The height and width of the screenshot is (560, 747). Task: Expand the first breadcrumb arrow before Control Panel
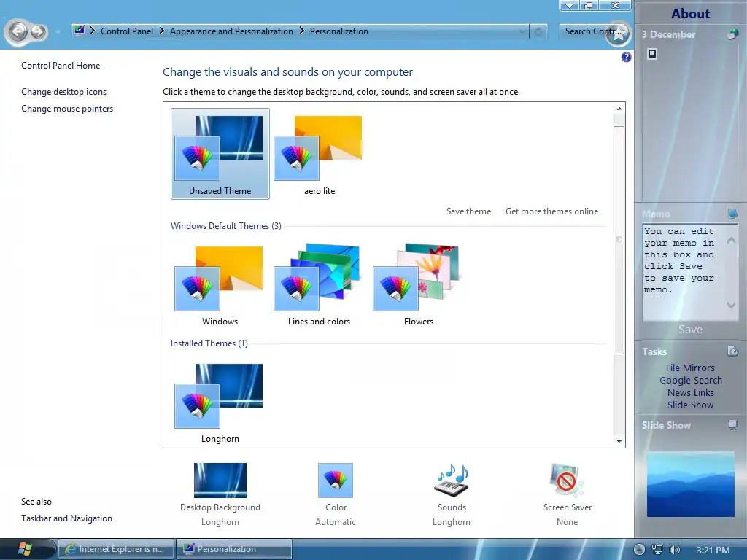93,31
